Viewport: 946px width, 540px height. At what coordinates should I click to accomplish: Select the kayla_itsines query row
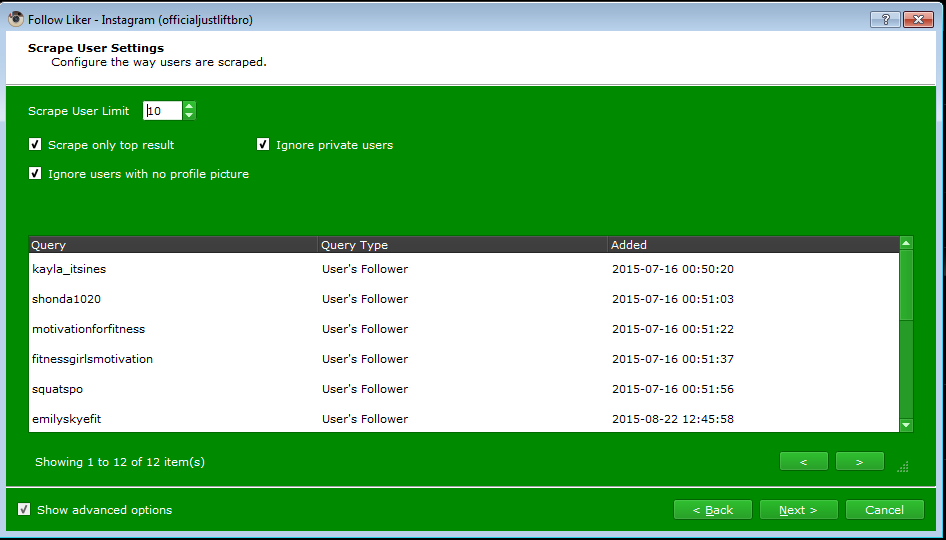click(463, 269)
